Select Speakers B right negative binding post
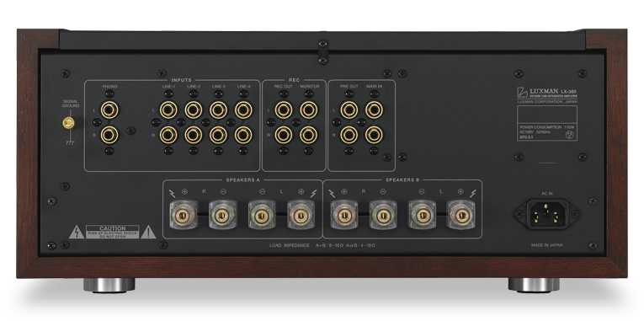 383,215
